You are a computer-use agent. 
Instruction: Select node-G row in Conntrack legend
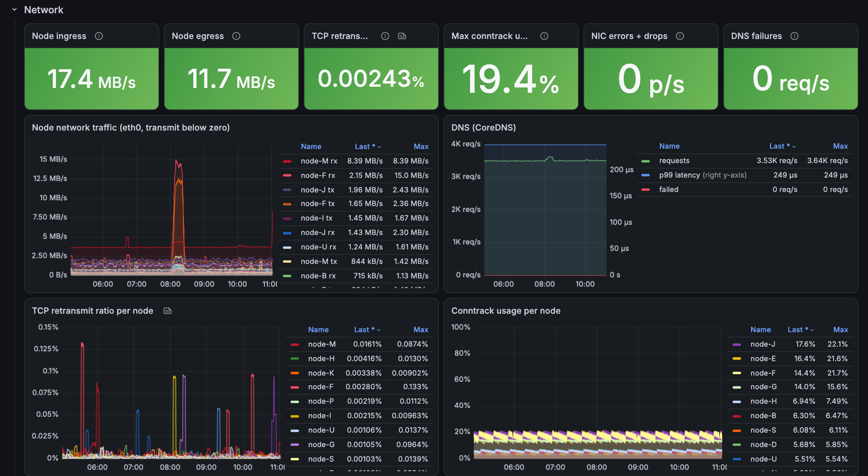pyautogui.click(x=790, y=387)
